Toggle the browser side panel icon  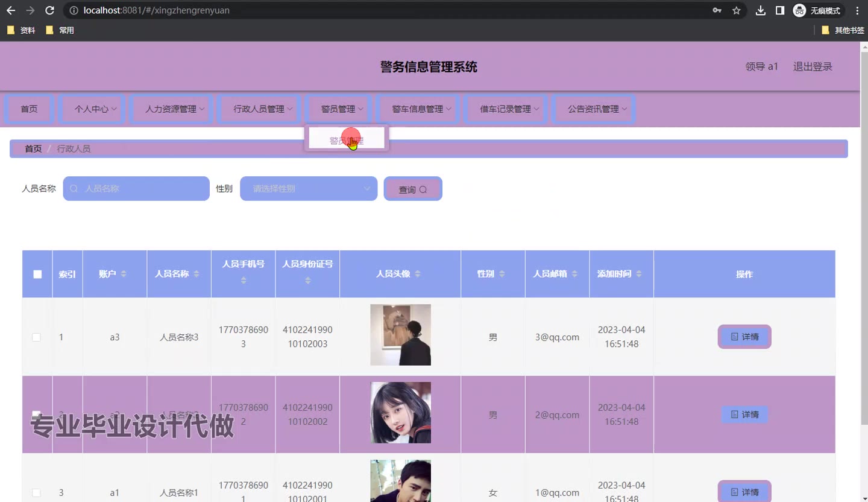pos(780,10)
